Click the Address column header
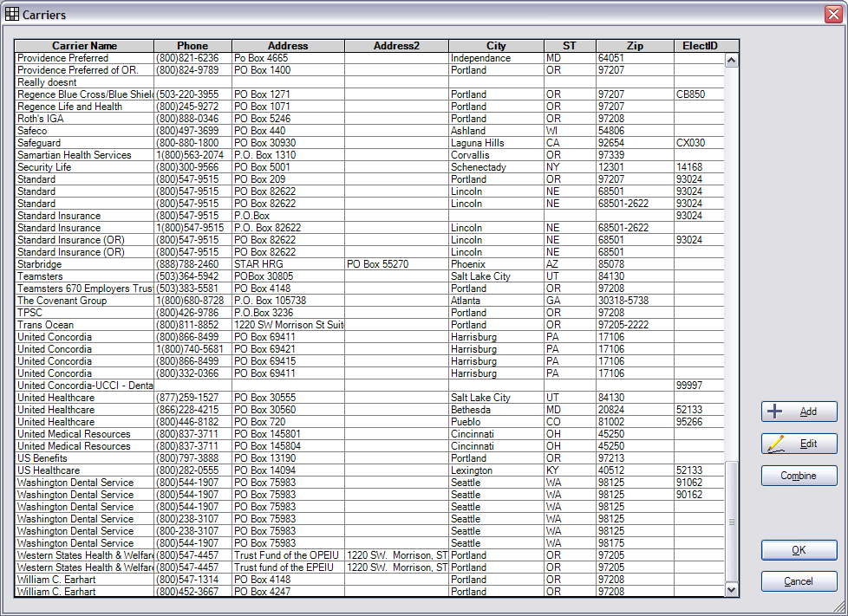Viewport: 848px width, 616px height. [x=288, y=46]
